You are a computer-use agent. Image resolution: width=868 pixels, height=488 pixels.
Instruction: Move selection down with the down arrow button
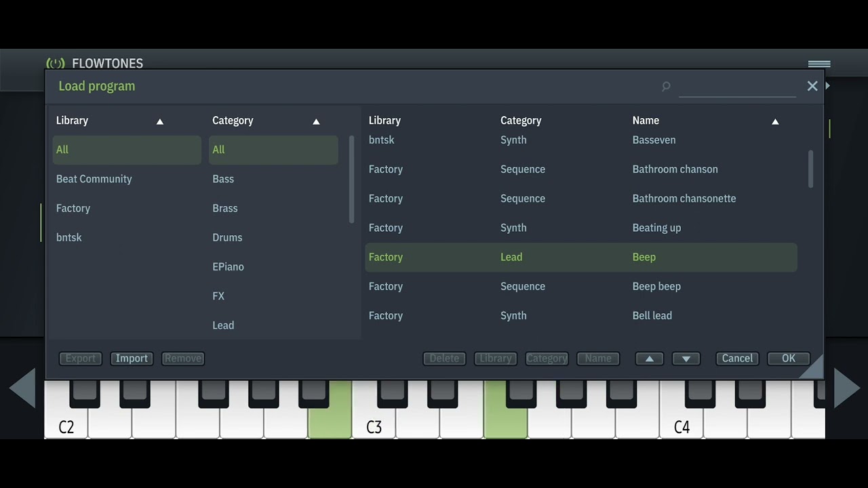(686, 359)
